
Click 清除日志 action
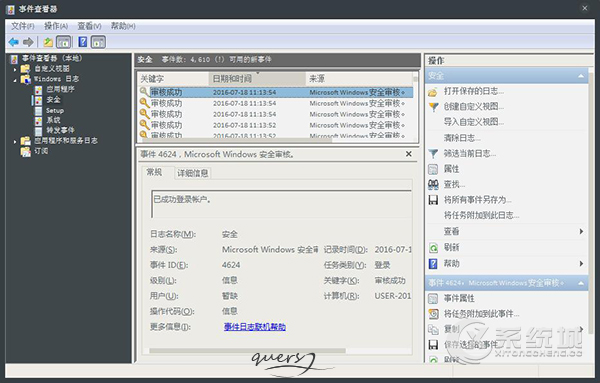(x=462, y=138)
